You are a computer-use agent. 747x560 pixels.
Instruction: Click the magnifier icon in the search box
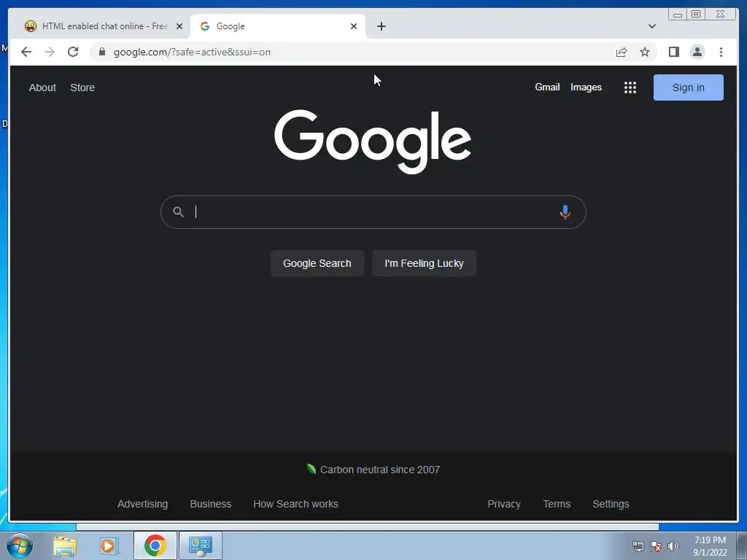pos(178,212)
